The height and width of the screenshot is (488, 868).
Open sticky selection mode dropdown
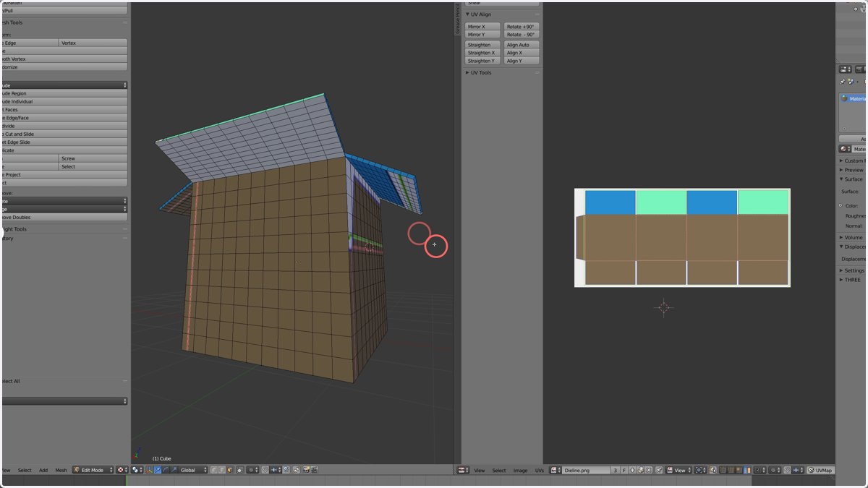(760, 470)
